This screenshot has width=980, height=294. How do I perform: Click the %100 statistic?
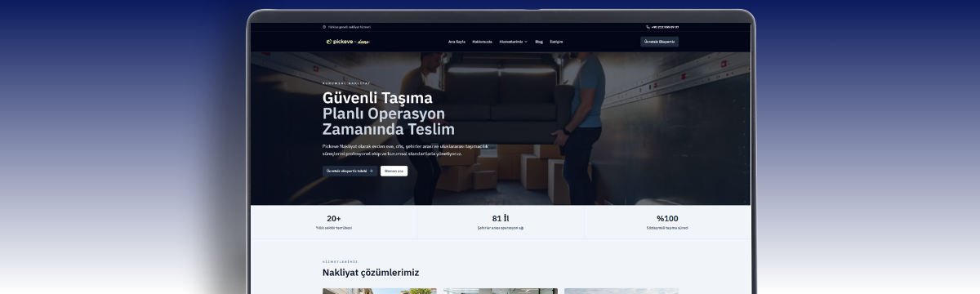pyautogui.click(x=667, y=222)
